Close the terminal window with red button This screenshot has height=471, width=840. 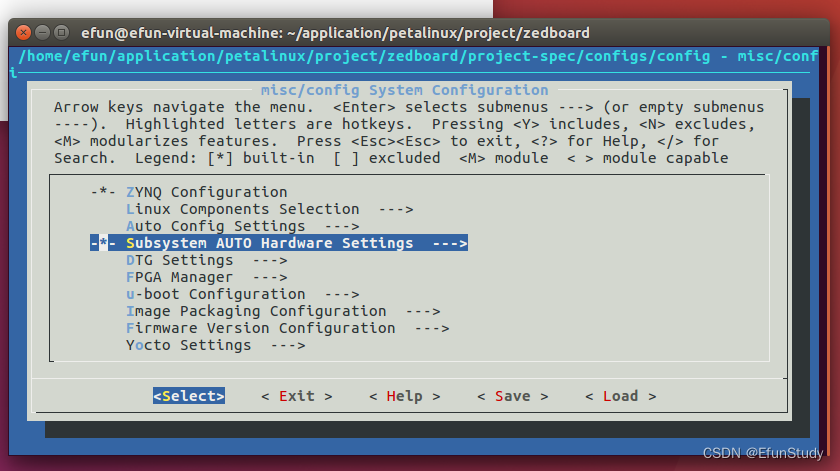click(x=23, y=33)
